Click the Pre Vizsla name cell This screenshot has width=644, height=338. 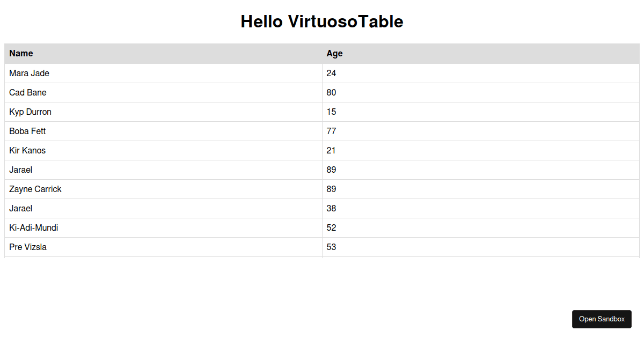27,247
